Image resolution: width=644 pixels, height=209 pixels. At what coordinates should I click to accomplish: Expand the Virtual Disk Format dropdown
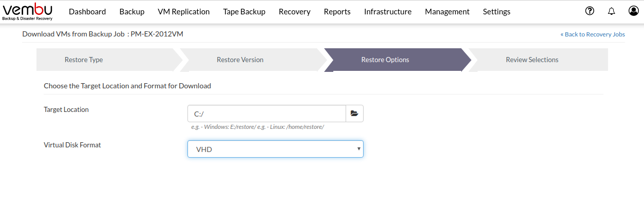coord(275,149)
